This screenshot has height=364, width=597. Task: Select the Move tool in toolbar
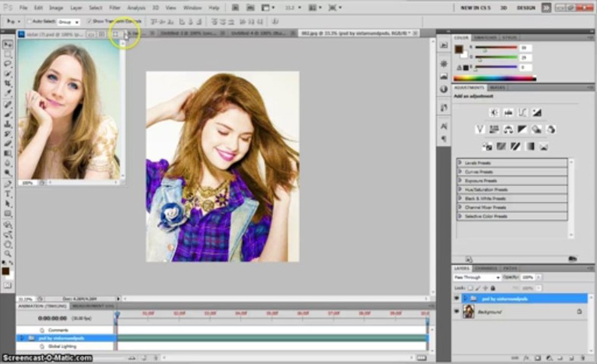[x=8, y=44]
